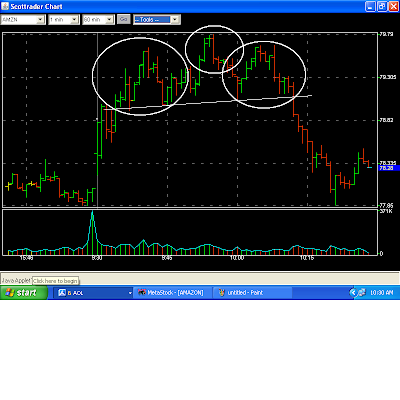
Task: Switch to untitled - Paint window
Action: pos(252,293)
